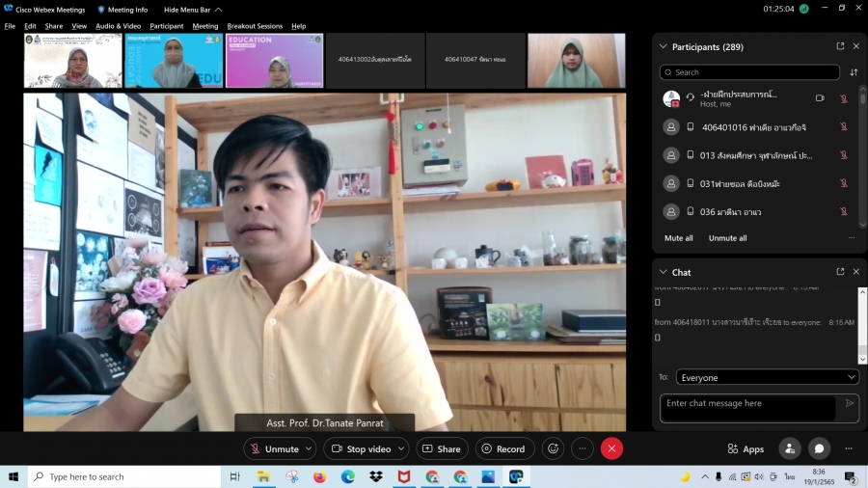
Task: Expand audio options arrow beside Unmute
Action: tap(309, 448)
